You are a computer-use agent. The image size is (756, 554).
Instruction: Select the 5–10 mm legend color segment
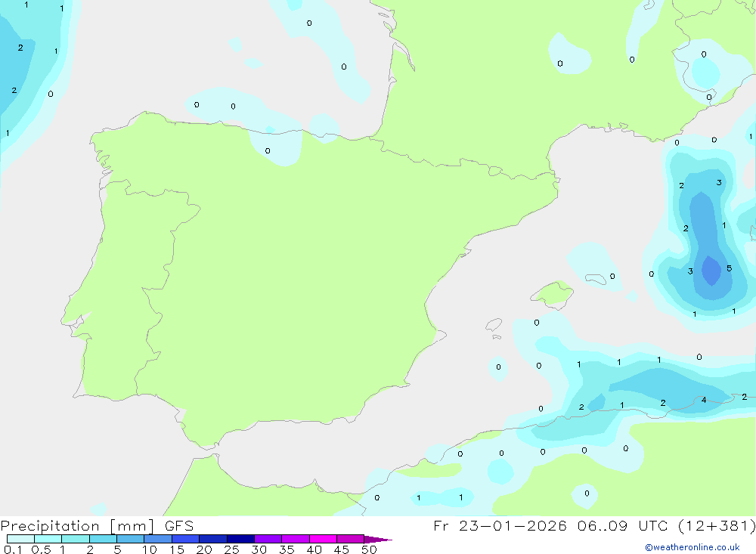pyautogui.click(x=130, y=539)
